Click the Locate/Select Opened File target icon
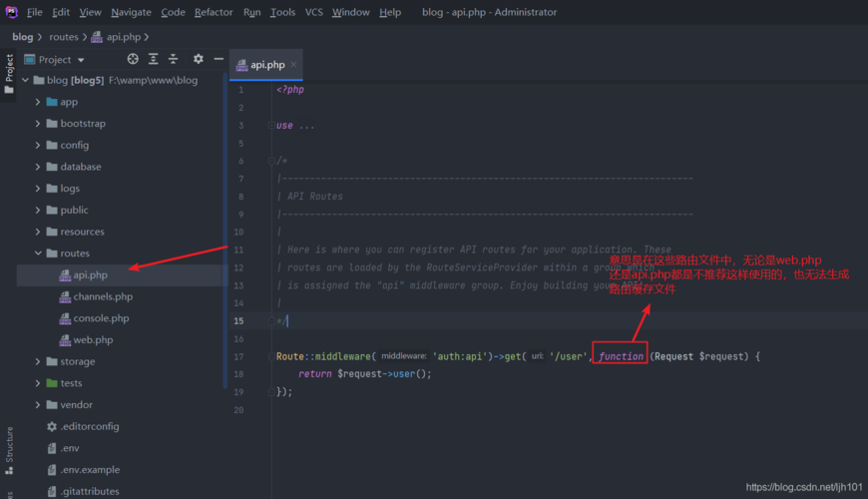This screenshot has height=499, width=868. [133, 59]
